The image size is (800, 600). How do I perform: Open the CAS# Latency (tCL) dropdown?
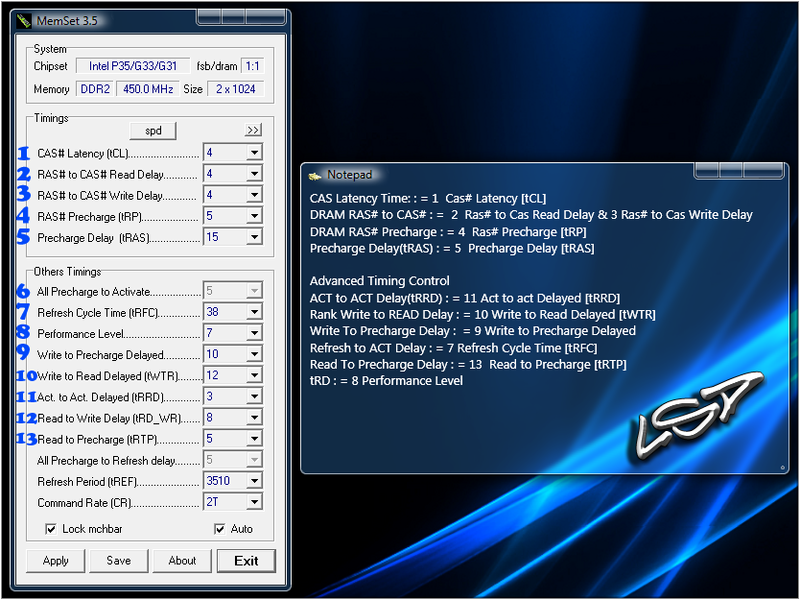(254, 153)
